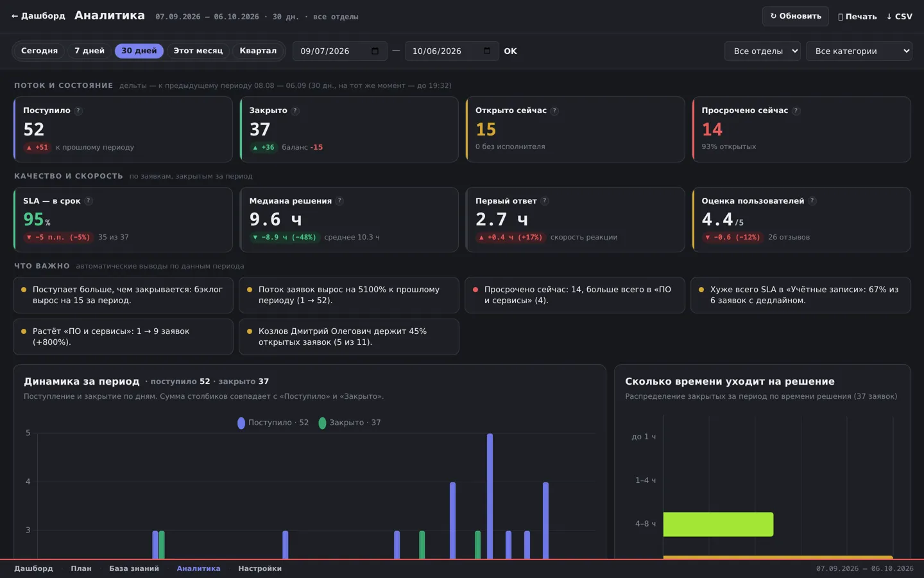
Task: Open help icon next to Закрыто
Action: coord(295,110)
